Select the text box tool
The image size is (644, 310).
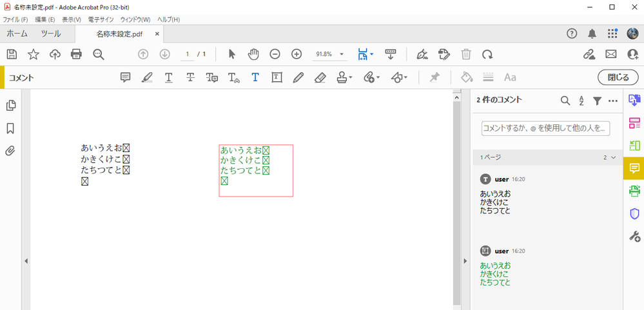click(x=277, y=77)
